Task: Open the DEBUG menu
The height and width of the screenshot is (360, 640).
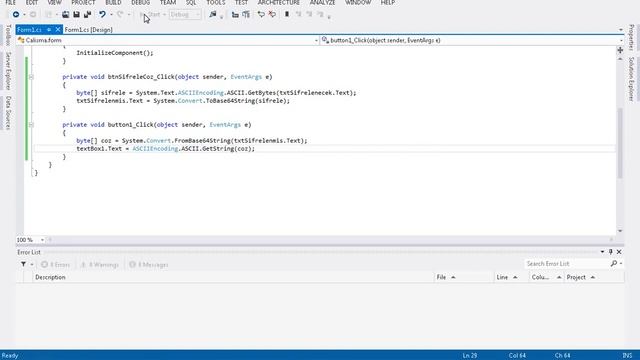Action: pos(140,2)
